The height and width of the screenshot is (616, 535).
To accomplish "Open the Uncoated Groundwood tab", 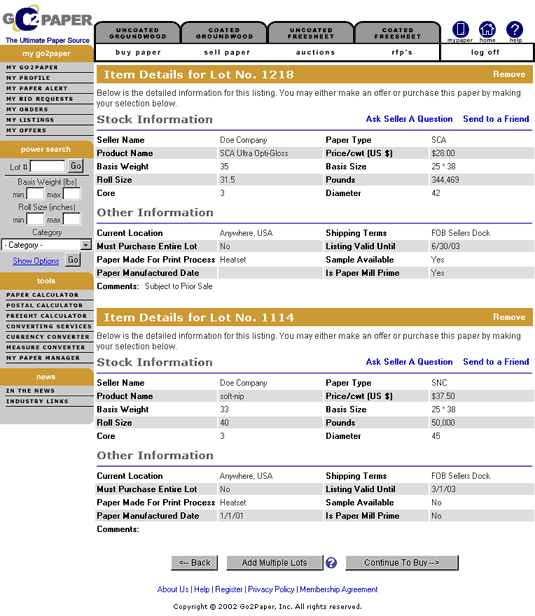I will (x=137, y=33).
